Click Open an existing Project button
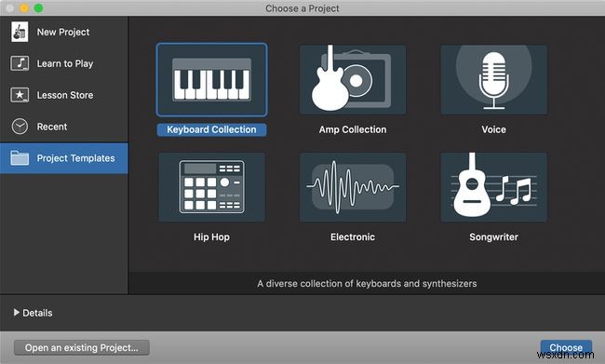Image resolution: width=605 pixels, height=364 pixels. 81,348
